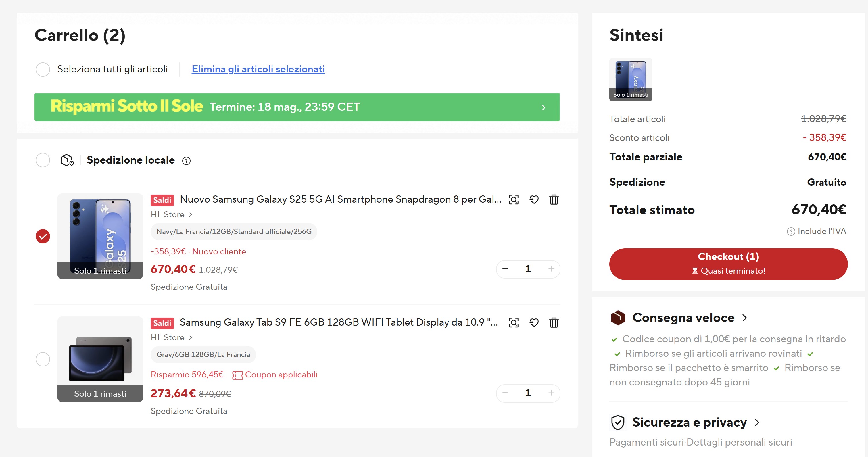Toggle Seleziona tutti gli articoli checkbox
Viewport: 868px width, 457px height.
pyautogui.click(x=43, y=70)
